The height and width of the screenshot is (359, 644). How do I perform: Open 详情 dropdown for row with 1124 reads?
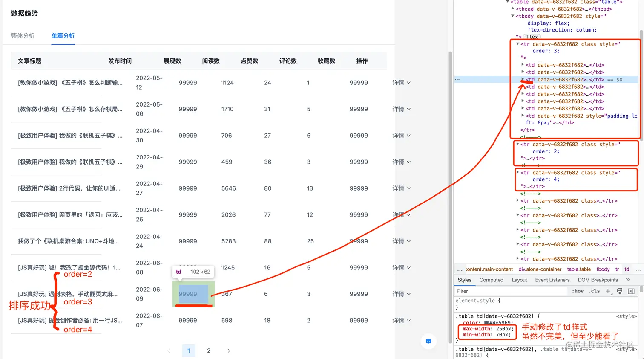pyautogui.click(x=402, y=83)
